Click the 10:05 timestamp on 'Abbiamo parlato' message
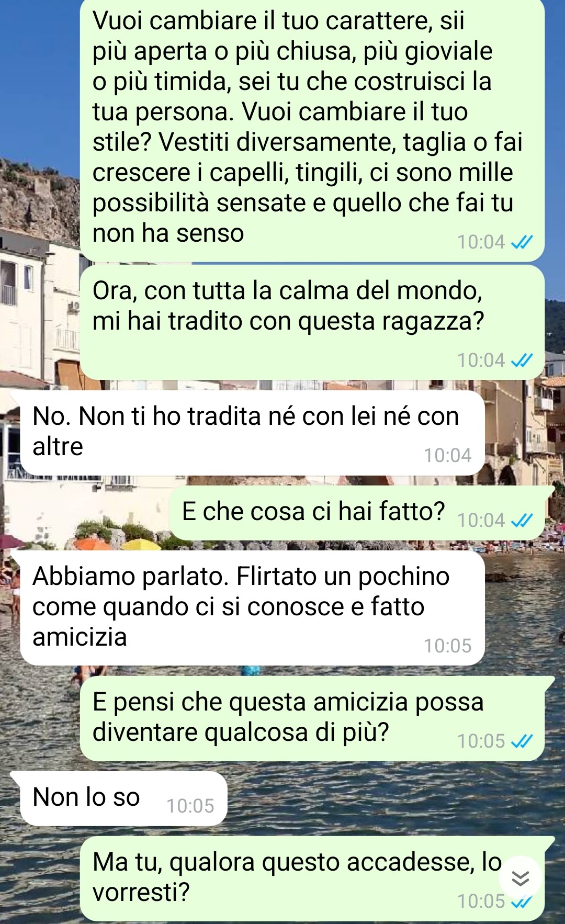565x924 pixels. [x=447, y=646]
